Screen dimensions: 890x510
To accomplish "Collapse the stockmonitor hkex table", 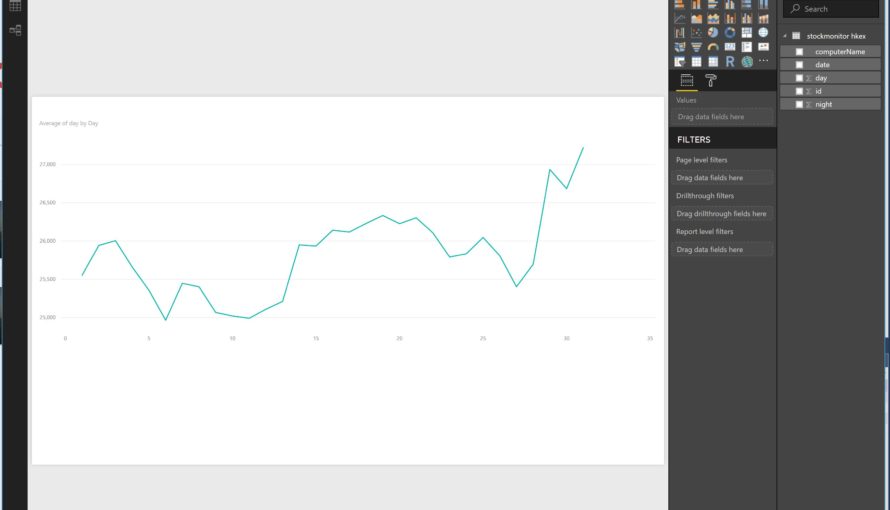I will point(785,36).
